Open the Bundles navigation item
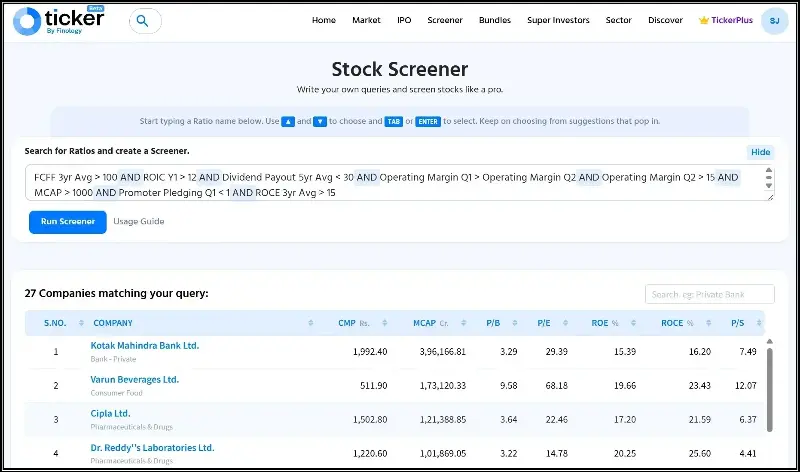Image resolution: width=800 pixels, height=472 pixels. point(495,21)
